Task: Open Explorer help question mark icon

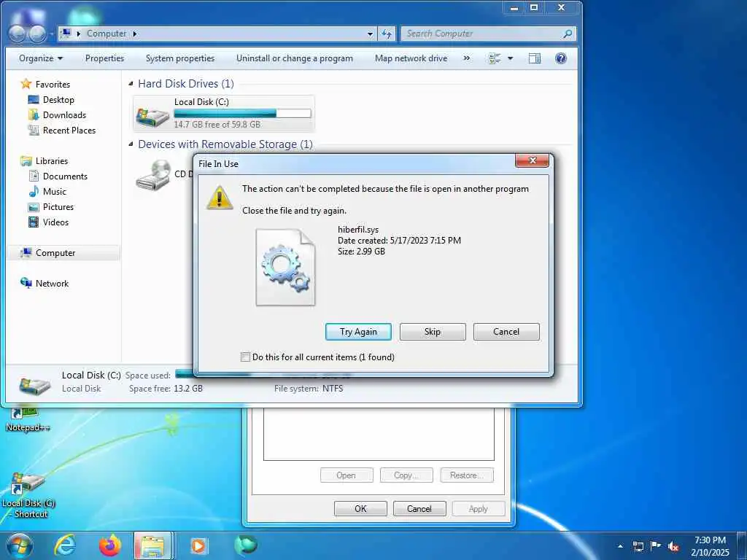Action: 561,58
